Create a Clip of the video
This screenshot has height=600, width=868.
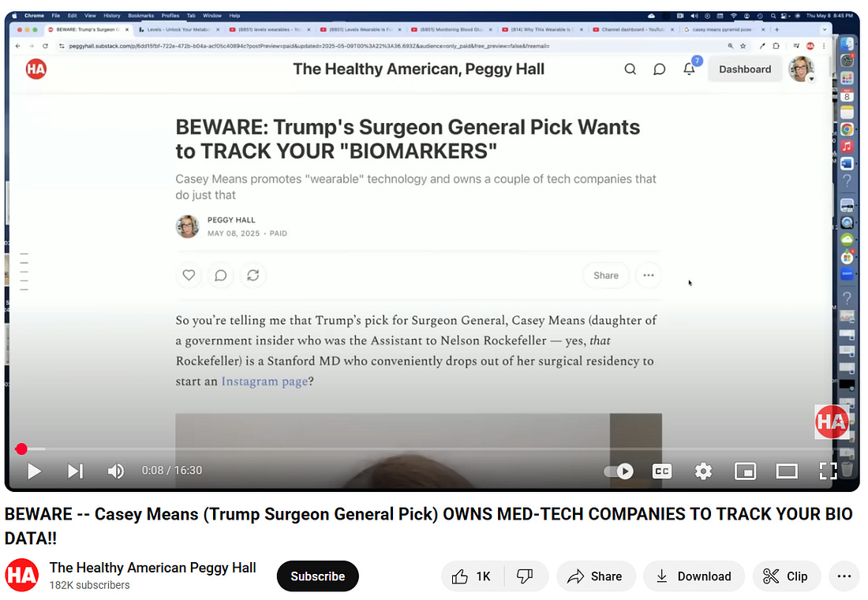click(x=785, y=577)
